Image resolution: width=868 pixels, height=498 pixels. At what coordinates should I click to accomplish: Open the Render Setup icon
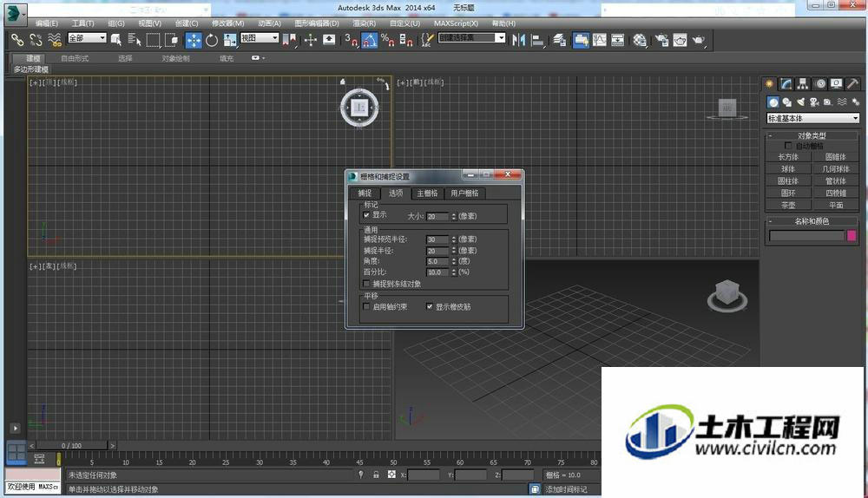pos(662,40)
